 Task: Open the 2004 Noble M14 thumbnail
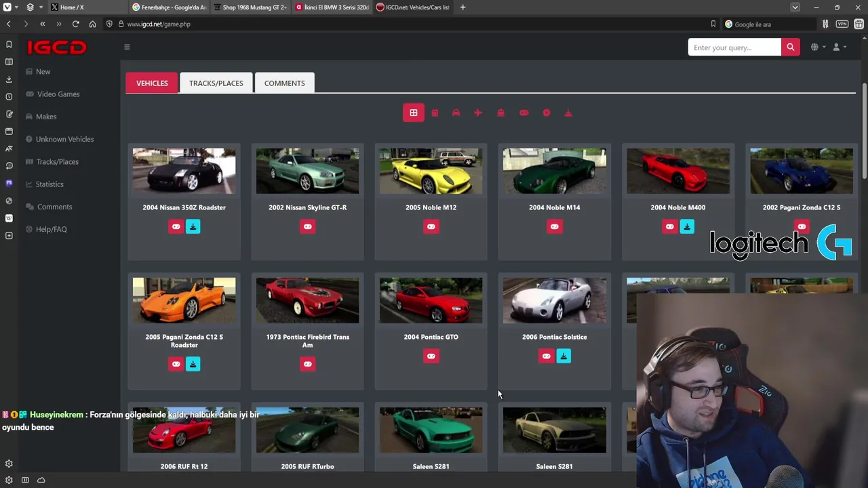[555, 171]
